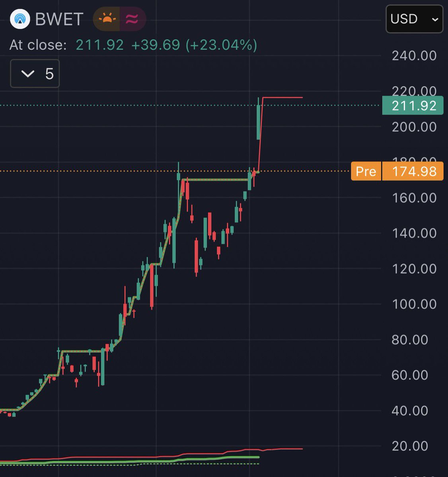Image resolution: width=448 pixels, height=477 pixels.
Task: Click the pink approximate-equal data indicator icon
Action: (x=132, y=19)
